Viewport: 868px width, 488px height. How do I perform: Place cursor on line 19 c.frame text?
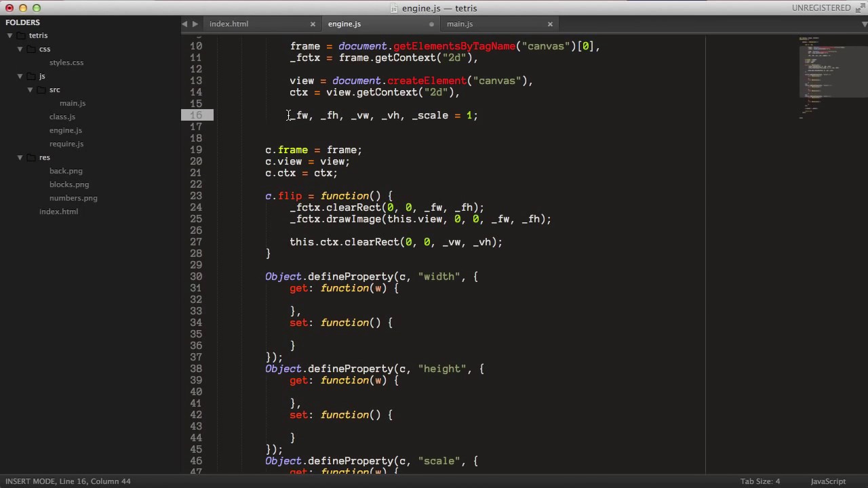pyautogui.click(x=286, y=150)
